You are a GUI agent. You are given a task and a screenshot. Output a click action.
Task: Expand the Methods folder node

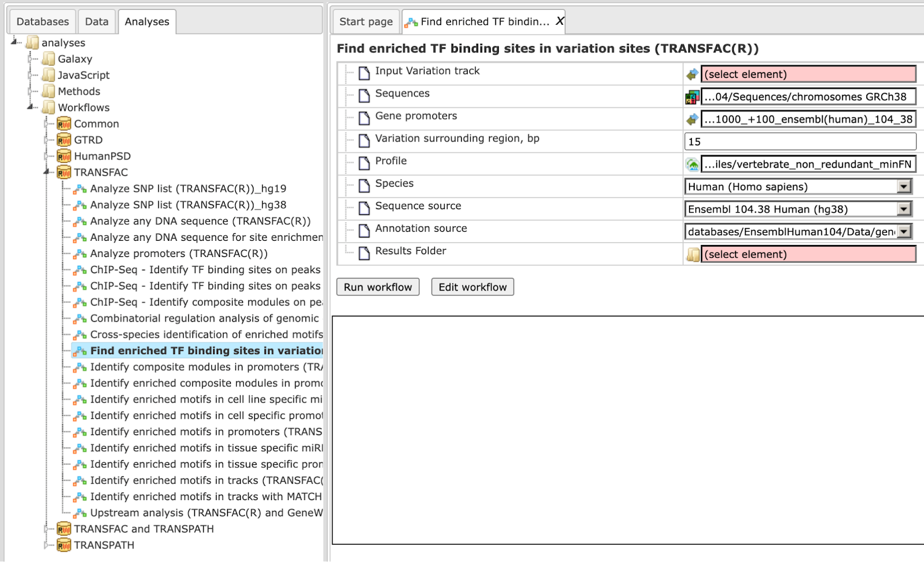31,91
